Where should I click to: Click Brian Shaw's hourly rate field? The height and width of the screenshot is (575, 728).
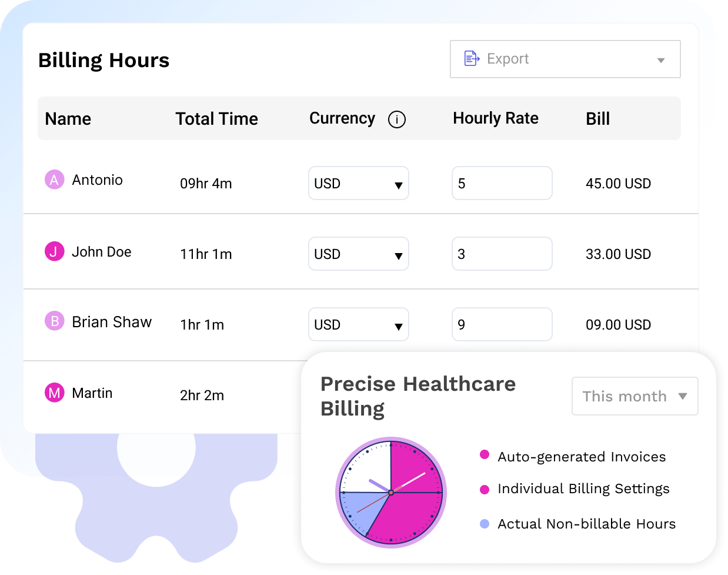click(x=502, y=324)
